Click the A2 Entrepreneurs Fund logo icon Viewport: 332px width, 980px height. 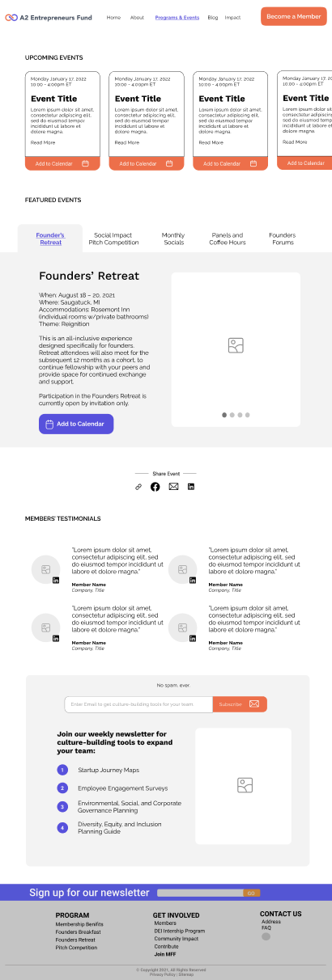pyautogui.click(x=11, y=17)
